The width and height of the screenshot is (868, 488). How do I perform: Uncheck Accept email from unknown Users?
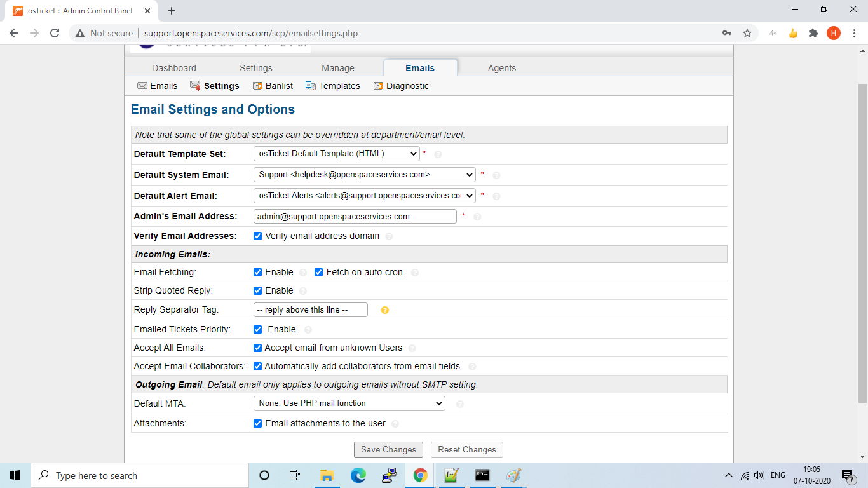pos(257,348)
